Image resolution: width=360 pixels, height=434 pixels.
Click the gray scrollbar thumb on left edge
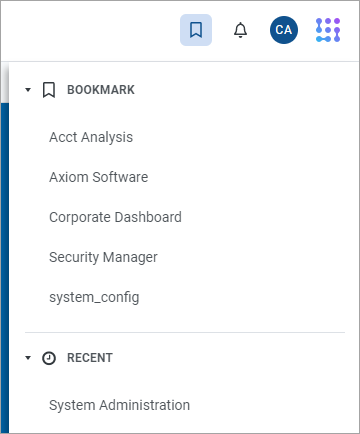click(x=5, y=82)
